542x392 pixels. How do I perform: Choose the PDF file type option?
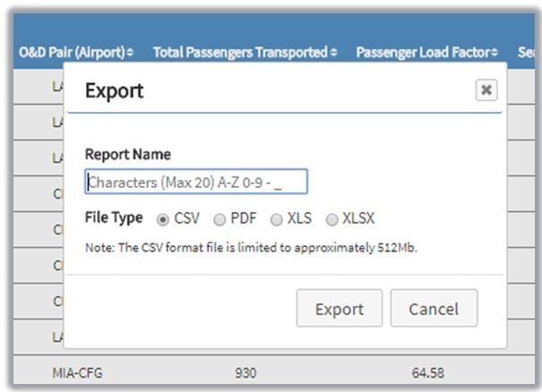coord(219,218)
